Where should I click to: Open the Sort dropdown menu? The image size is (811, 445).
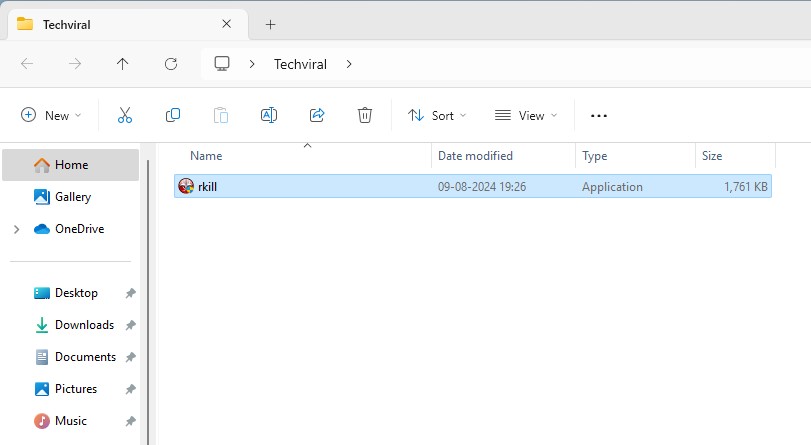(437, 115)
